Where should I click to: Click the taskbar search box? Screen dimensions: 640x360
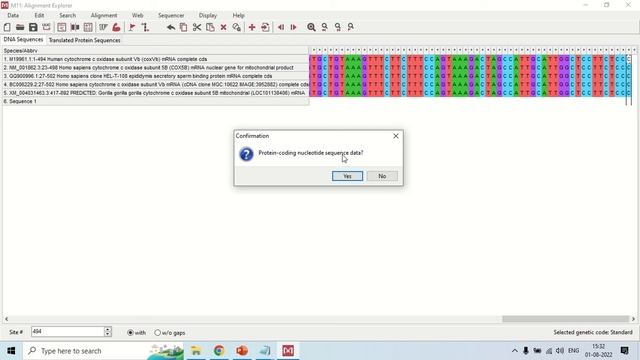click(x=104, y=351)
